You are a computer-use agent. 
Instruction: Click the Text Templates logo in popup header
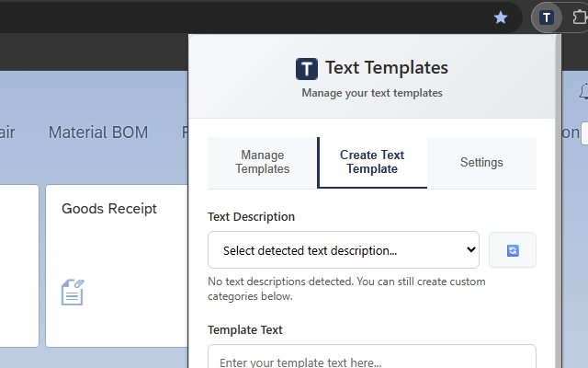coord(307,69)
